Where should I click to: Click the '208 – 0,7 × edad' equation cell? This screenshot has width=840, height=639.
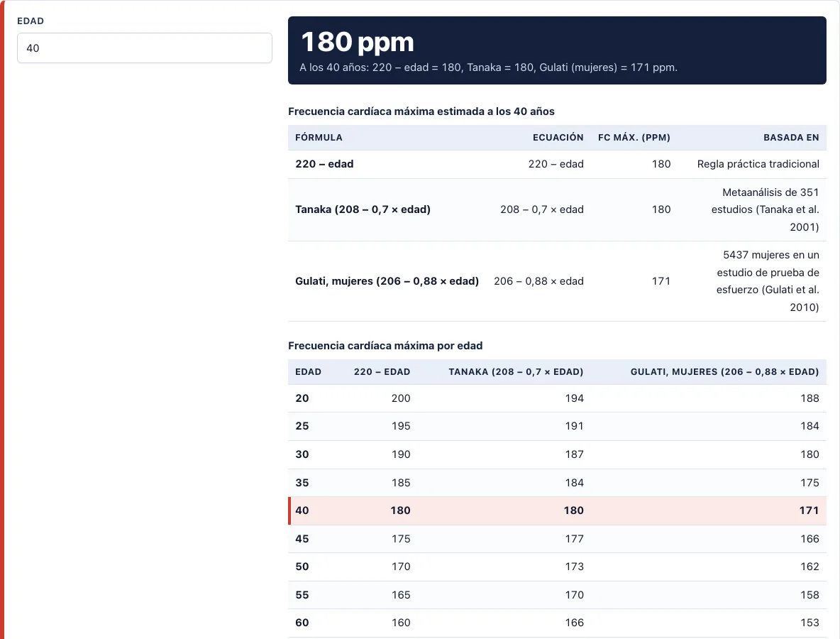coord(541,209)
